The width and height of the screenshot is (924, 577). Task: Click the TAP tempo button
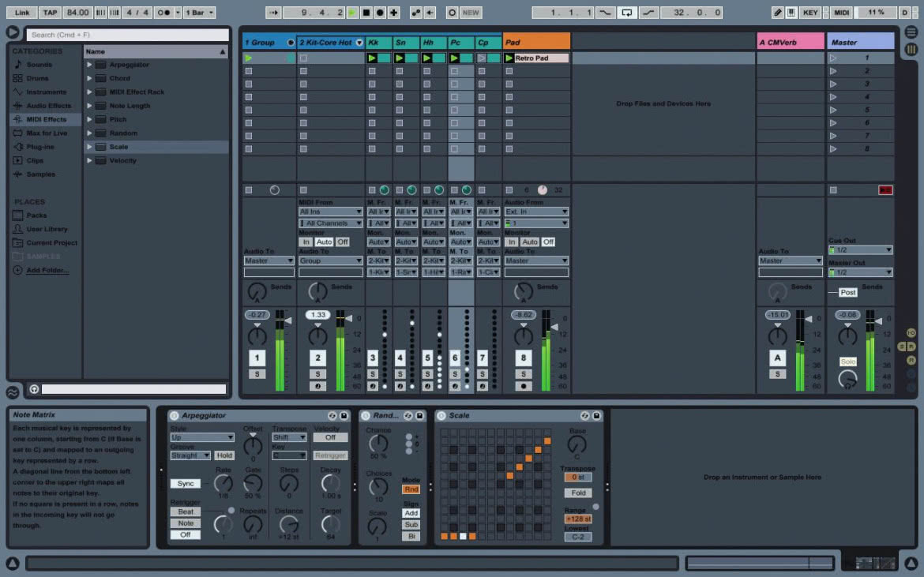(50, 13)
